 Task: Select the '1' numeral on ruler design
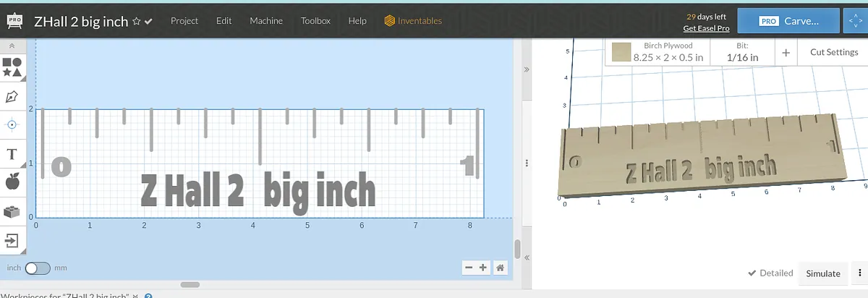468,166
